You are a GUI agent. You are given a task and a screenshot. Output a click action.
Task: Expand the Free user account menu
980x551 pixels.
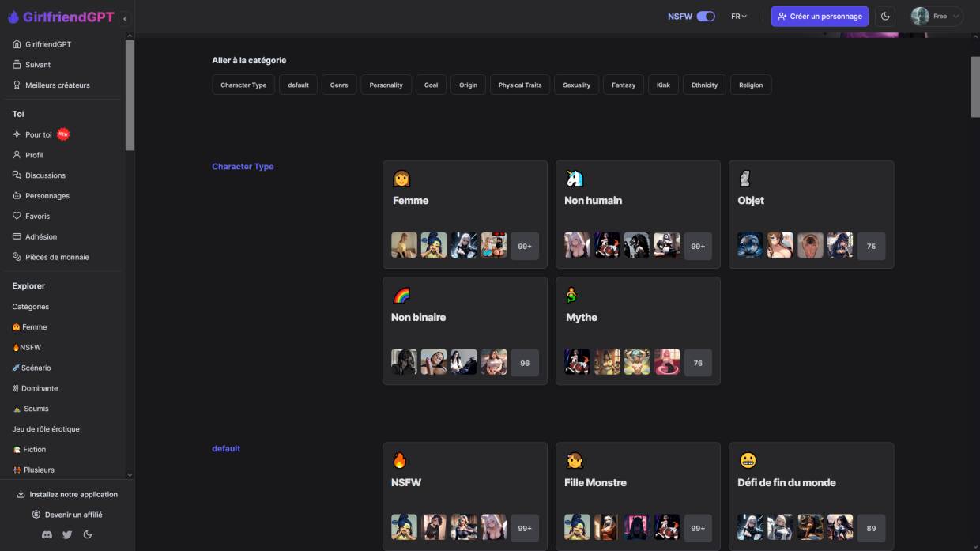click(937, 17)
